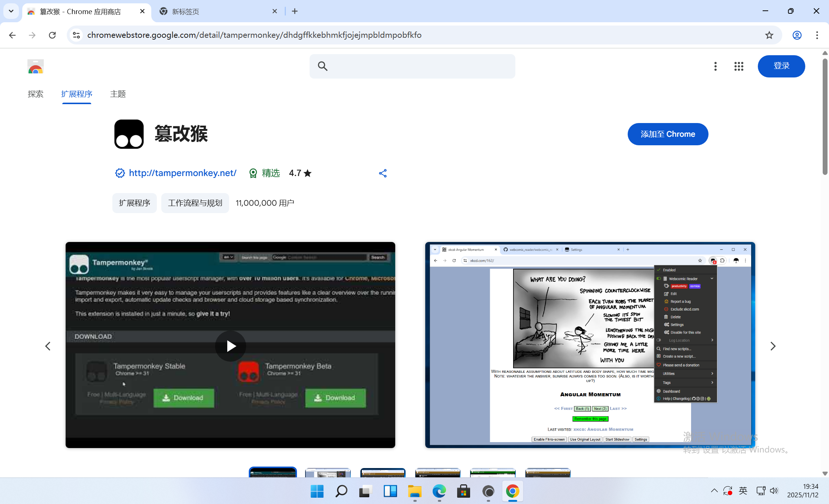Screen dimensions: 829x504
Task: Open the Web Store three-dot options menu
Action: (715, 66)
